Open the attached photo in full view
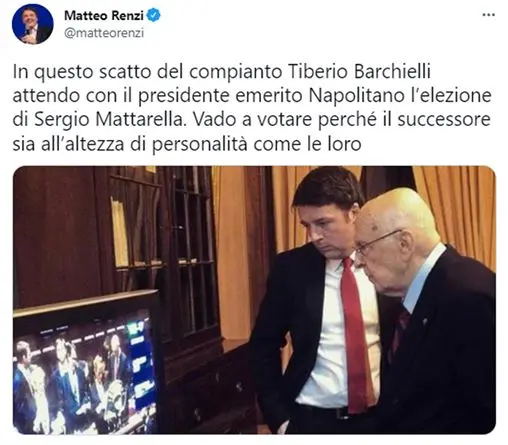 pyautogui.click(x=254, y=300)
